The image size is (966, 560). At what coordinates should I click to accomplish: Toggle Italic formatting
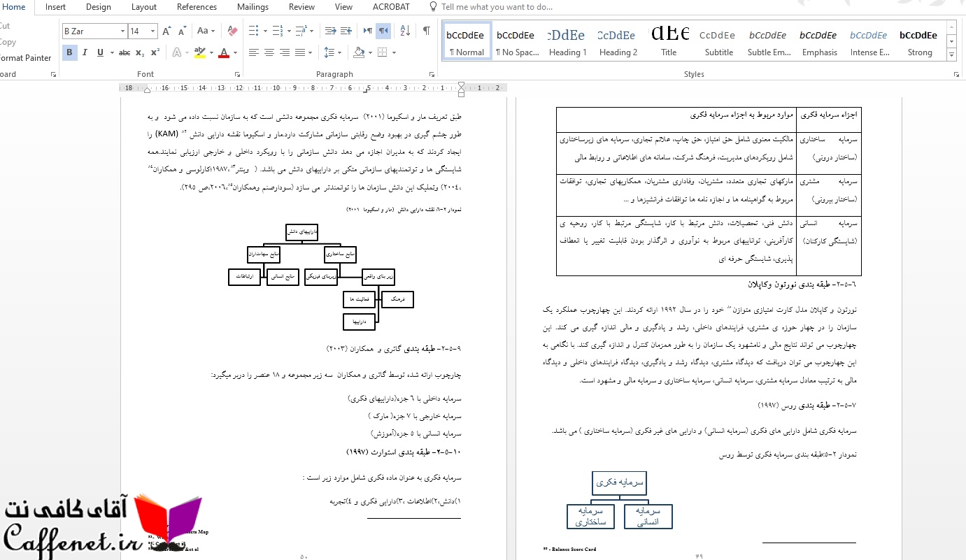click(85, 52)
